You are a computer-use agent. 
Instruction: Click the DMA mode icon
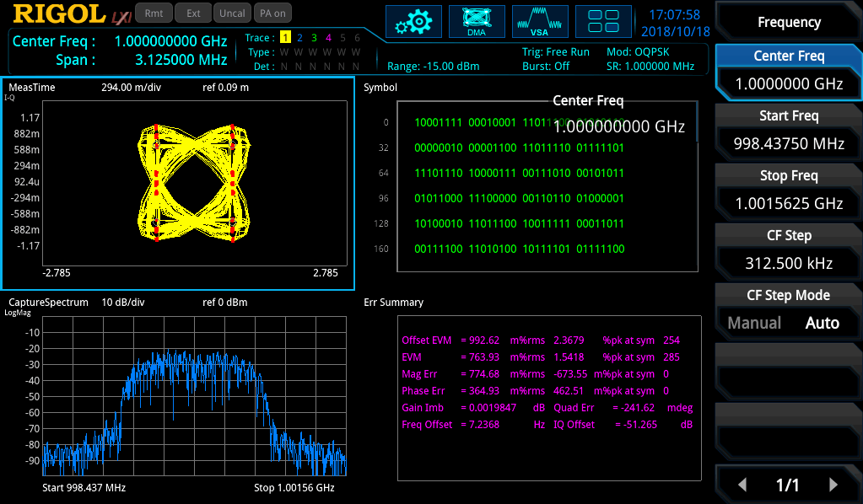click(477, 22)
